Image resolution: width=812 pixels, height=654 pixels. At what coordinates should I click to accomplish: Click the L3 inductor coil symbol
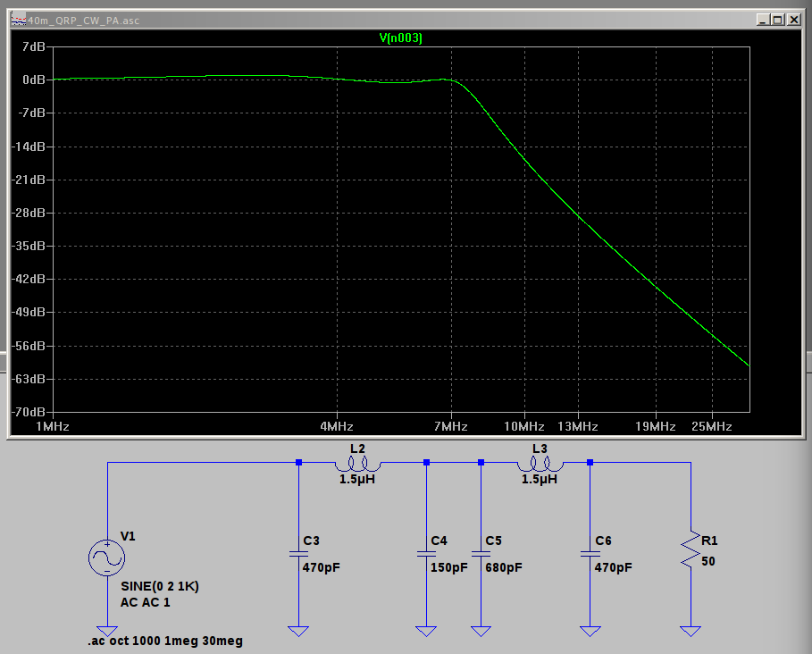pyautogui.click(x=540, y=464)
